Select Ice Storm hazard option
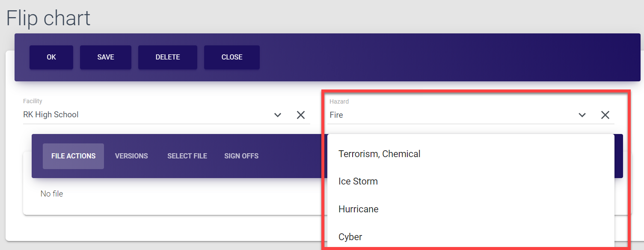The image size is (644, 250). [358, 182]
